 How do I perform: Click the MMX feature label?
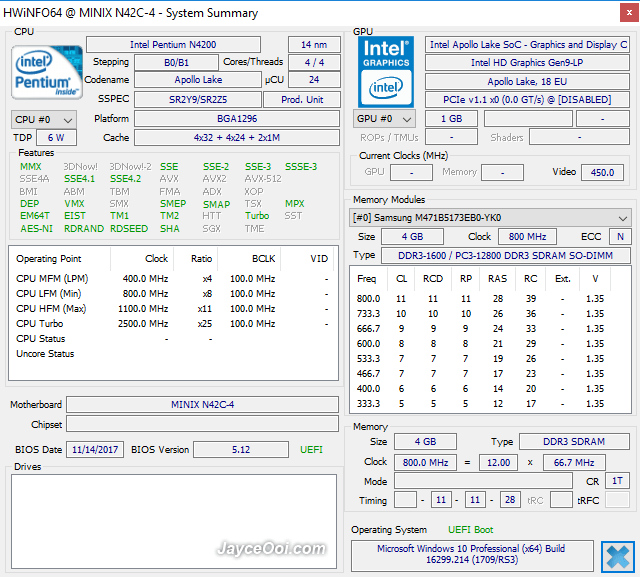pos(31,166)
